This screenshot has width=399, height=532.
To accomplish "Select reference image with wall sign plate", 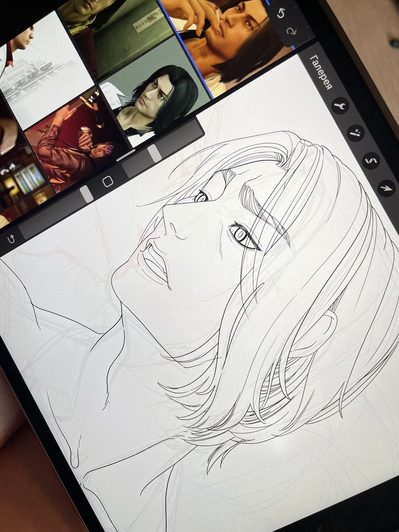I will (116, 36).
